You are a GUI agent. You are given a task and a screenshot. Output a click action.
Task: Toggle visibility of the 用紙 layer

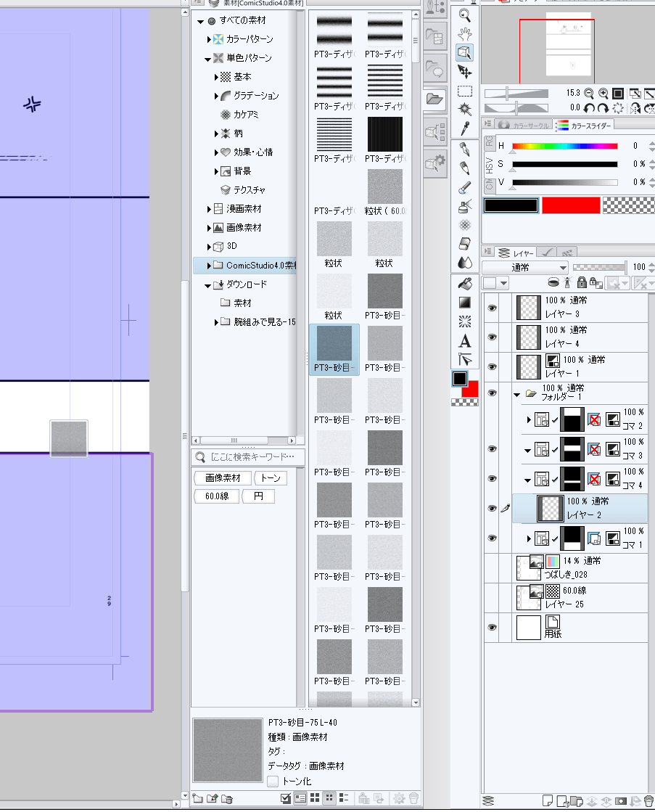(x=492, y=627)
